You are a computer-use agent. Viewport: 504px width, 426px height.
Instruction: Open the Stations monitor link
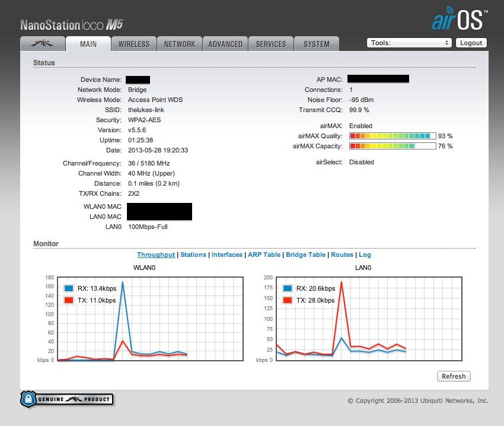coord(193,255)
